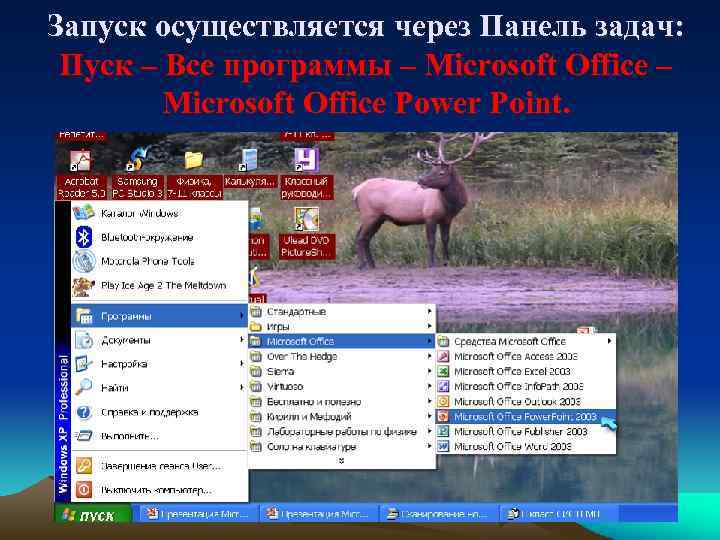Open the Классный руководитель desktop icon

coord(306,160)
